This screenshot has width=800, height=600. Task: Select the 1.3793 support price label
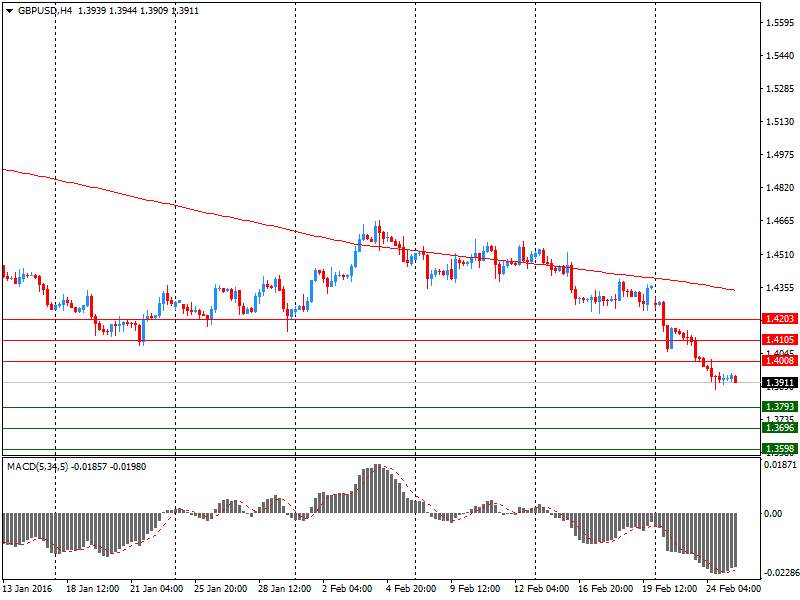(x=780, y=407)
